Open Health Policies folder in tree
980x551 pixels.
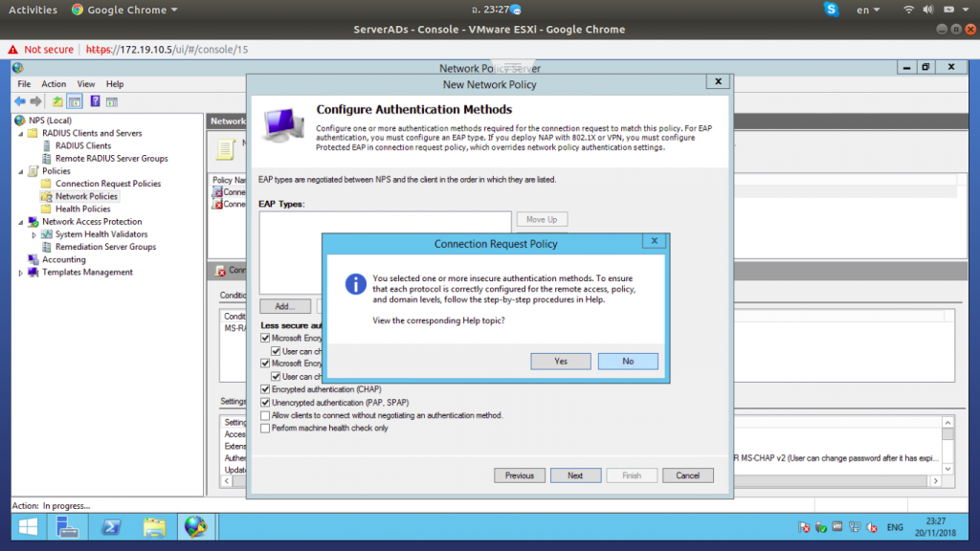82,209
